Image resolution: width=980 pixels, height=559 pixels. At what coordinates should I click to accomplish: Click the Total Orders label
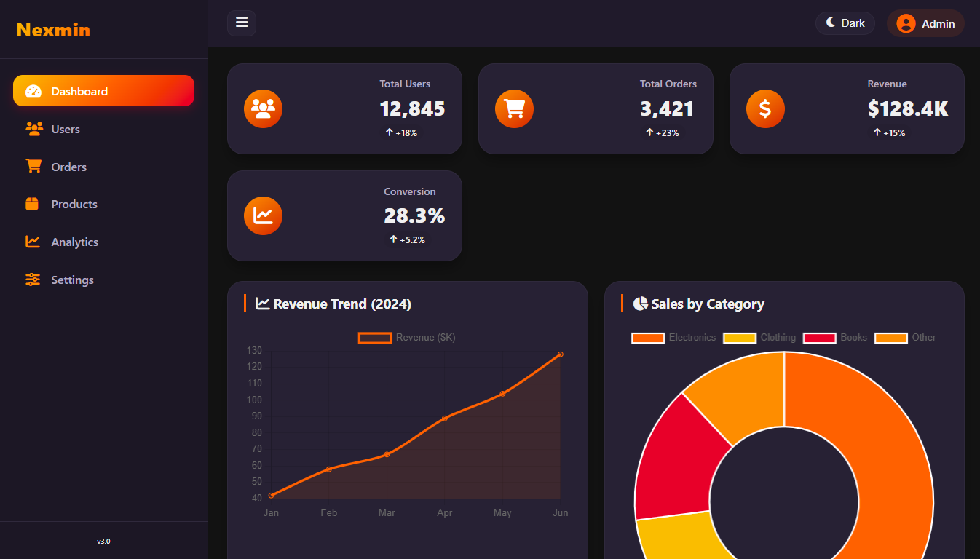point(668,84)
